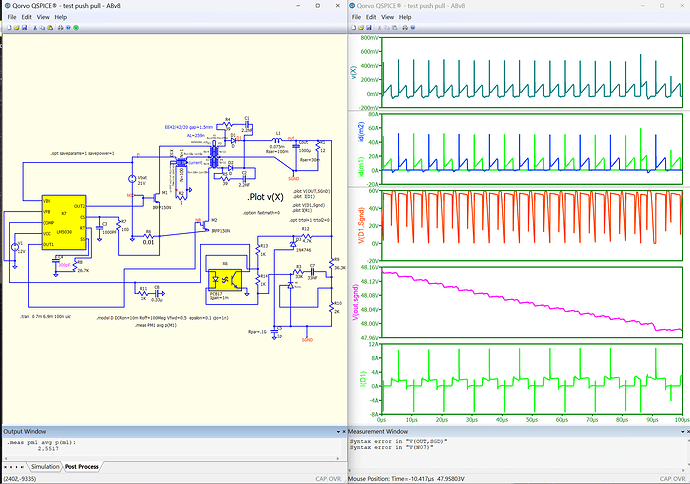
Task: Open Help menu in schematic window
Action: 61,17
